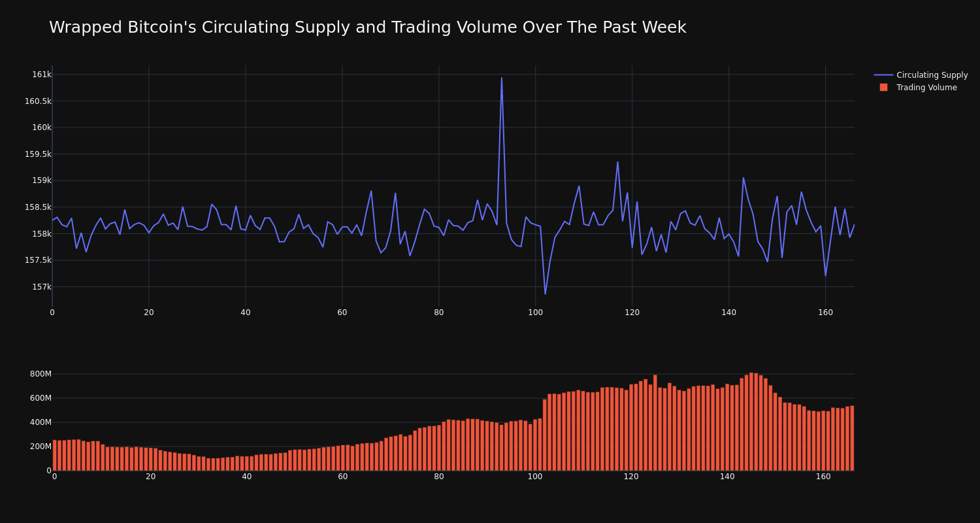Click the 400M volume axis label
This screenshot has width=980, height=523.
[x=41, y=422]
